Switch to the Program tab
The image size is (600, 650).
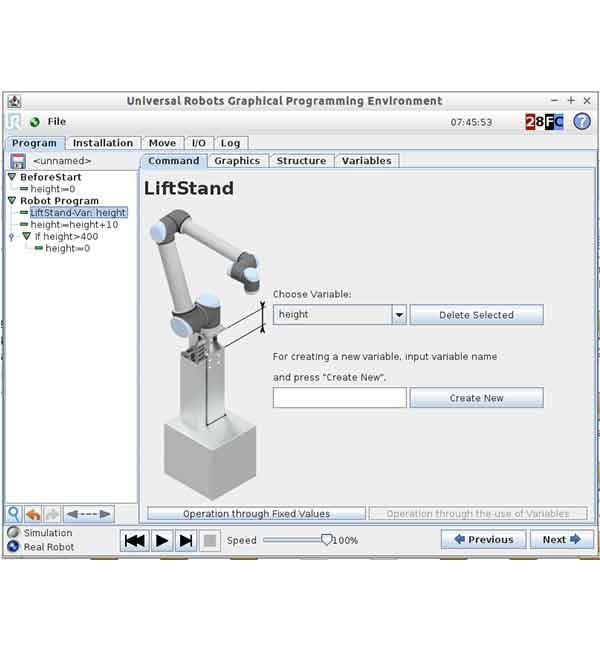pyautogui.click(x=34, y=143)
